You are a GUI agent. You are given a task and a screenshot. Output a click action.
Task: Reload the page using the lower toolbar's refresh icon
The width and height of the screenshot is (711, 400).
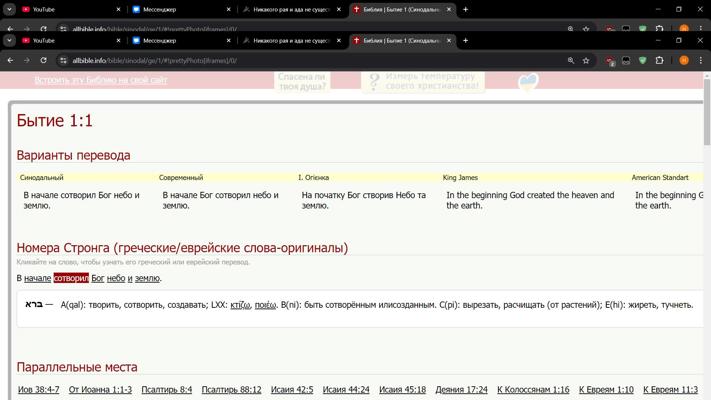click(43, 60)
